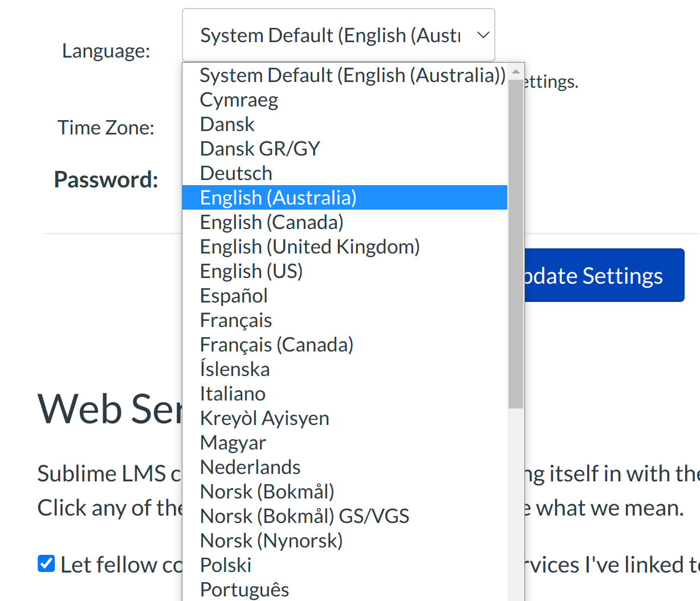
Task: Select Español from the list
Action: [234, 296]
